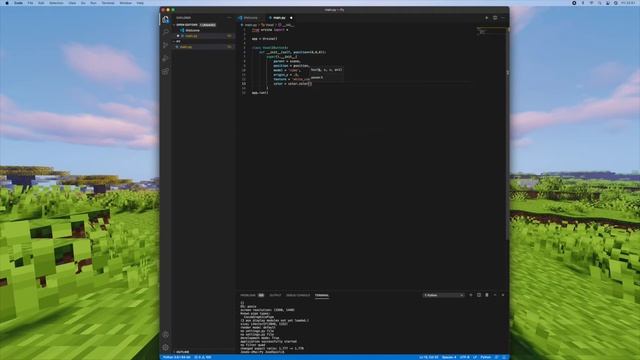The width and height of the screenshot is (640, 360).
Task: Switch to the Welcome editor tab
Action: pyautogui.click(x=251, y=18)
